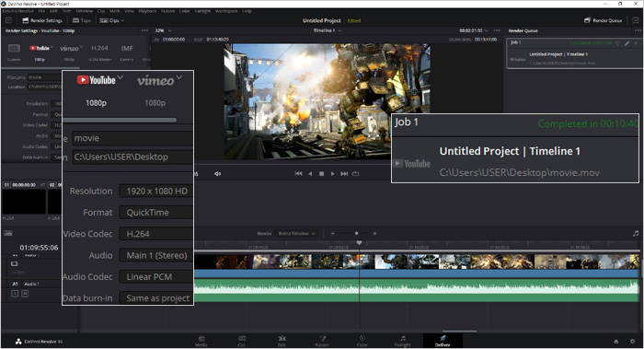Toggle the Tape button in toolbar
Image resolution: width=644 pixels, height=349 pixels.
(x=81, y=20)
